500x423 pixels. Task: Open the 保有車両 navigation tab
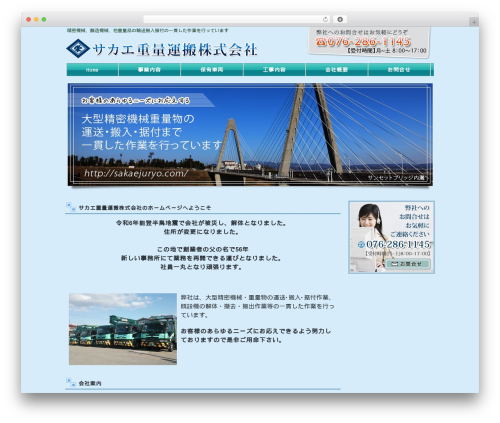coord(212,70)
